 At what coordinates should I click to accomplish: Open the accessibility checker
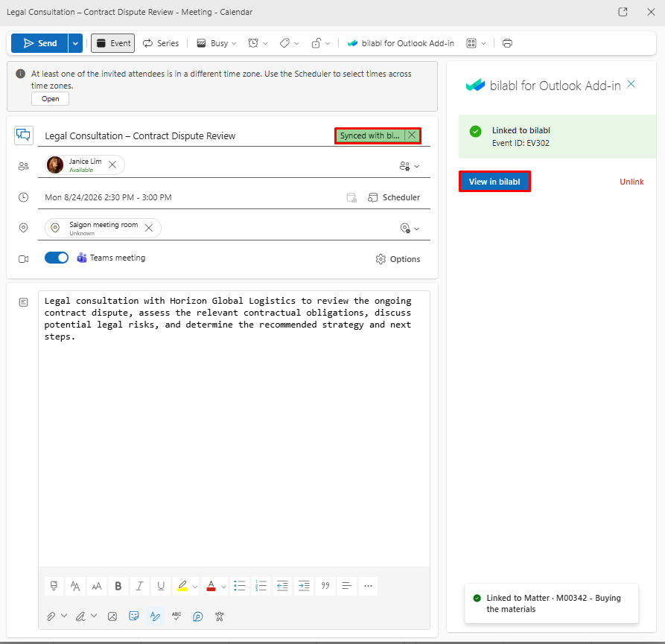pos(219,616)
